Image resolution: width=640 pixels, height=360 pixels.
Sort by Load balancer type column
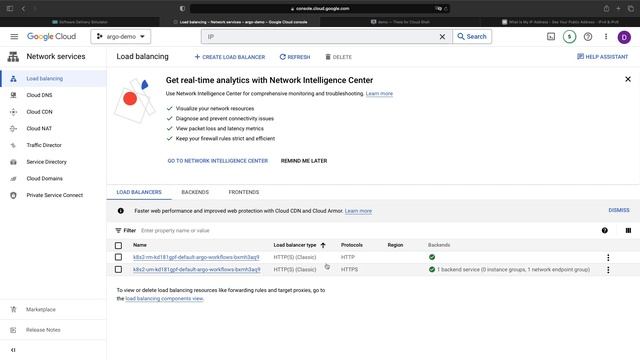[295, 245]
